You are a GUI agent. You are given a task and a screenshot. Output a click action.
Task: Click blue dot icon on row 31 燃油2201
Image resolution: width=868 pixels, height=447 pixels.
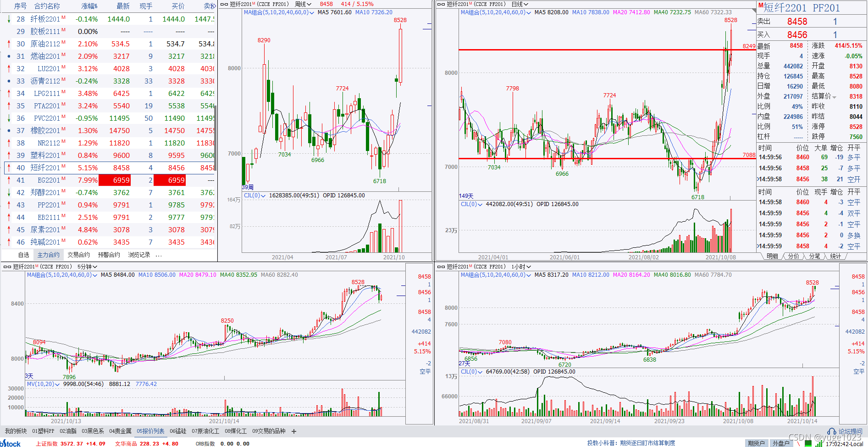[x=9, y=56]
